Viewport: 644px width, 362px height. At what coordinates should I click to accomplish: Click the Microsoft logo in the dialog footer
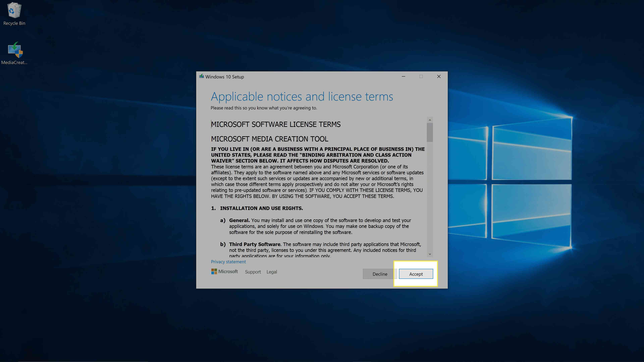point(225,271)
